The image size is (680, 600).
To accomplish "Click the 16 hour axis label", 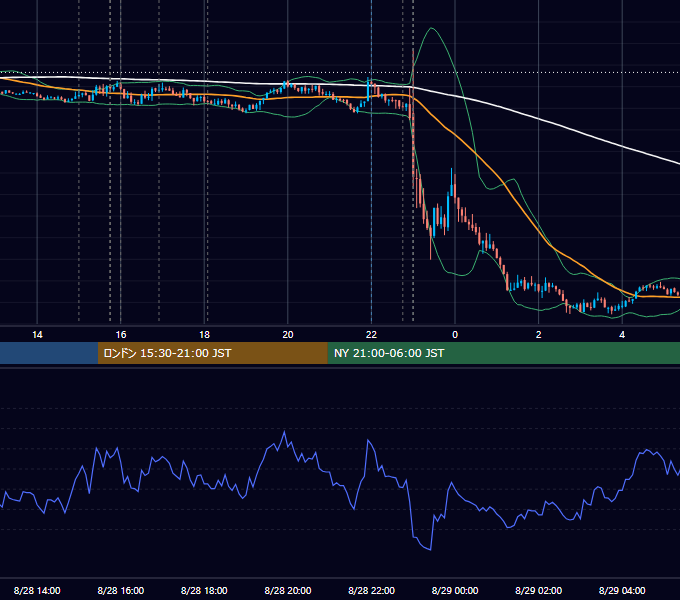I will [121, 335].
